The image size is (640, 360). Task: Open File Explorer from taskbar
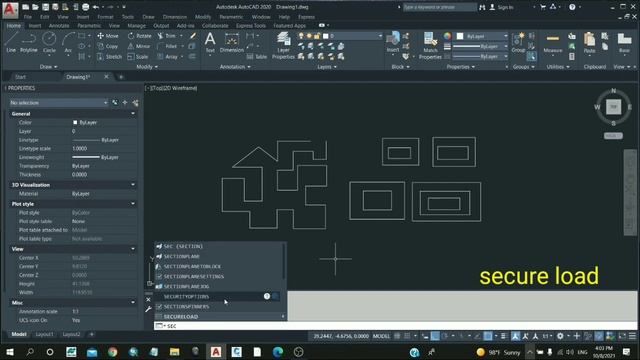coord(175,352)
